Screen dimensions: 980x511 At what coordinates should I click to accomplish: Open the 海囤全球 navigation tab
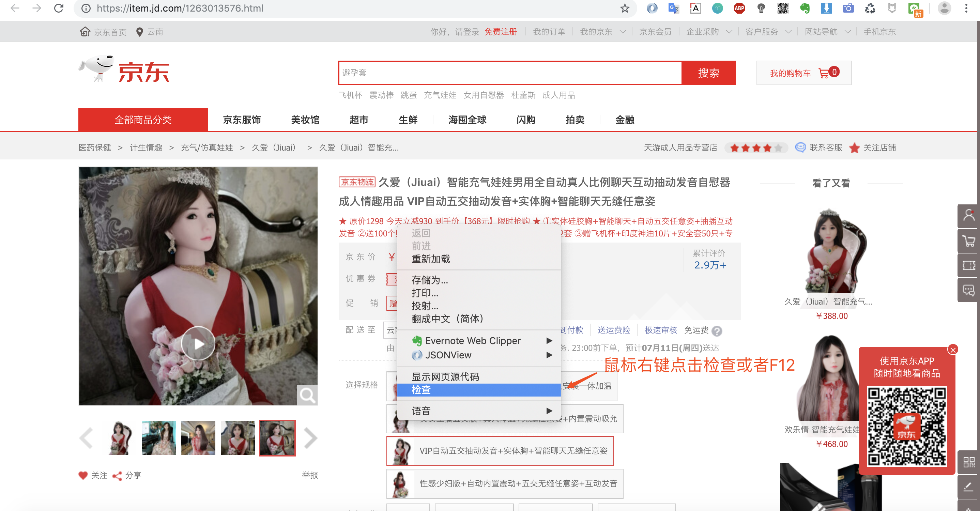coord(467,120)
